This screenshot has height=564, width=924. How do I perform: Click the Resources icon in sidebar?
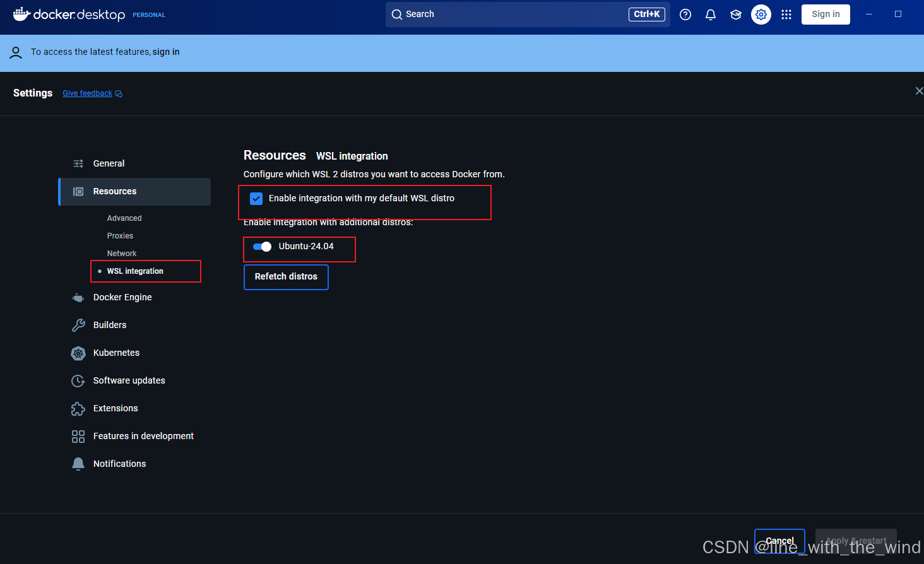click(x=78, y=191)
